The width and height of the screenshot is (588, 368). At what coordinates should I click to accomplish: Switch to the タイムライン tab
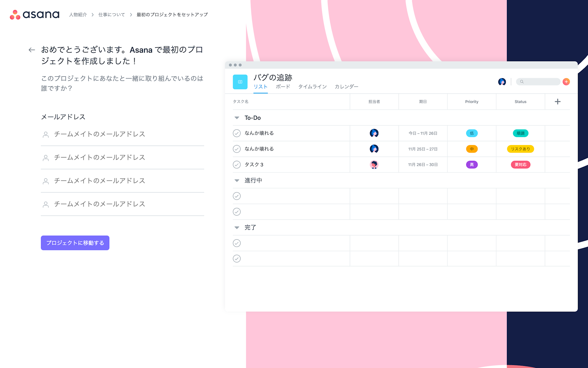[312, 87]
